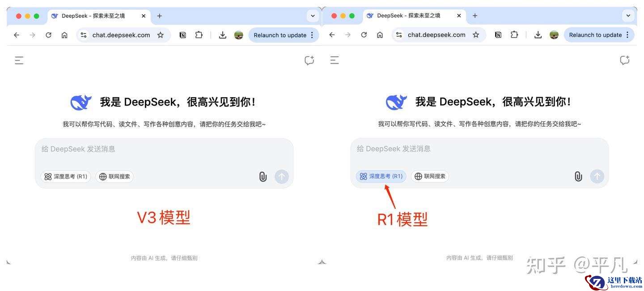This screenshot has width=644, height=291.
Task: Go forward in right browser window
Action: [x=348, y=35]
